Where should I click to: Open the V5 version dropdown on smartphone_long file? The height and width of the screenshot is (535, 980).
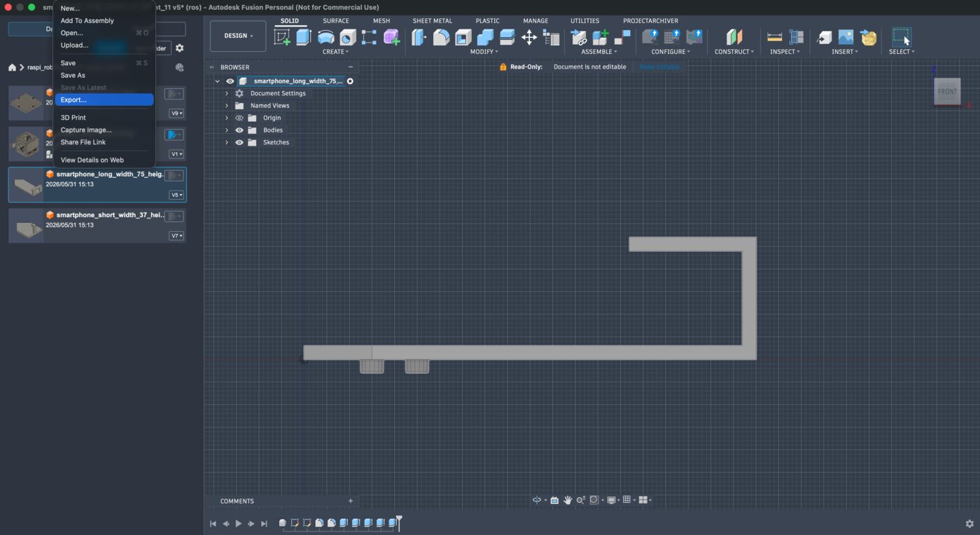click(176, 195)
